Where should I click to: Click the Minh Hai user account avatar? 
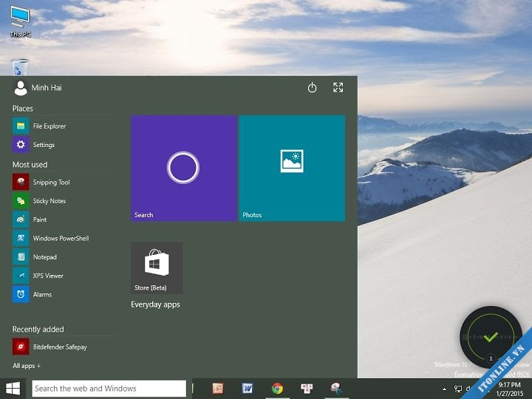21,88
